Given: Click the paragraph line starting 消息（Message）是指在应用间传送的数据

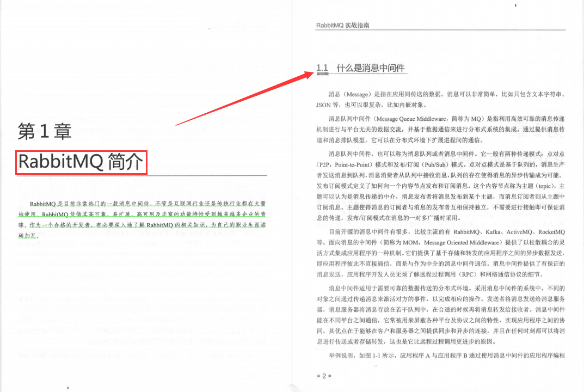Looking at the screenshot, I should click(446, 94).
